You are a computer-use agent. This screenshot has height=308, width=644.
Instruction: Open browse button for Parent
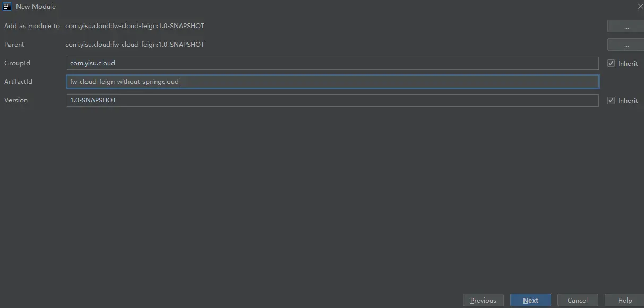pyautogui.click(x=626, y=45)
